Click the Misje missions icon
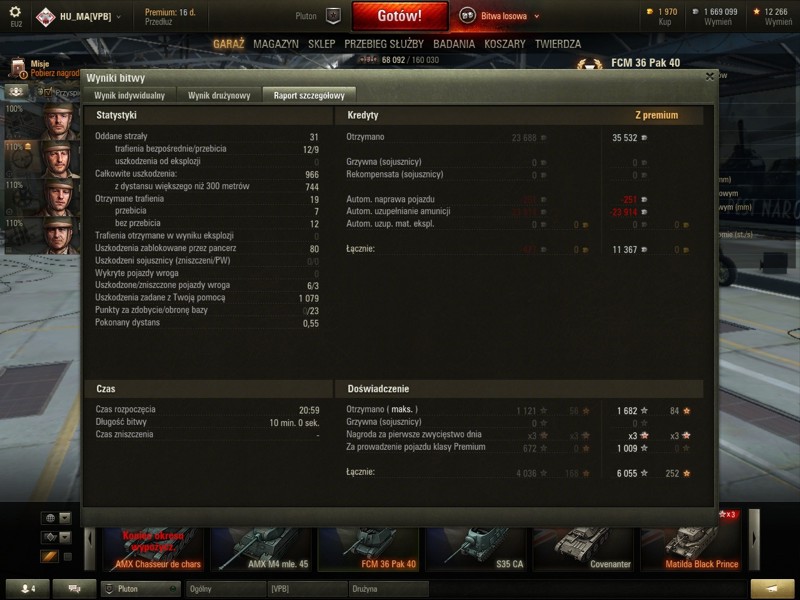Screen dimensions: 800x600 [x=18, y=68]
